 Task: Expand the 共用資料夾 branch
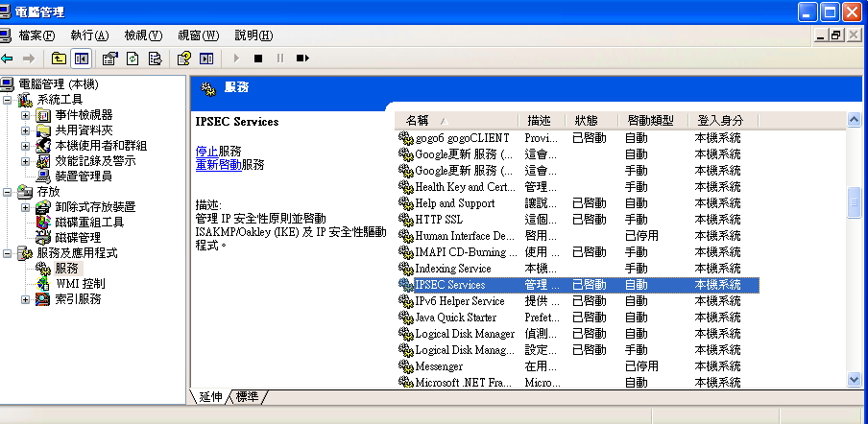pos(26,131)
